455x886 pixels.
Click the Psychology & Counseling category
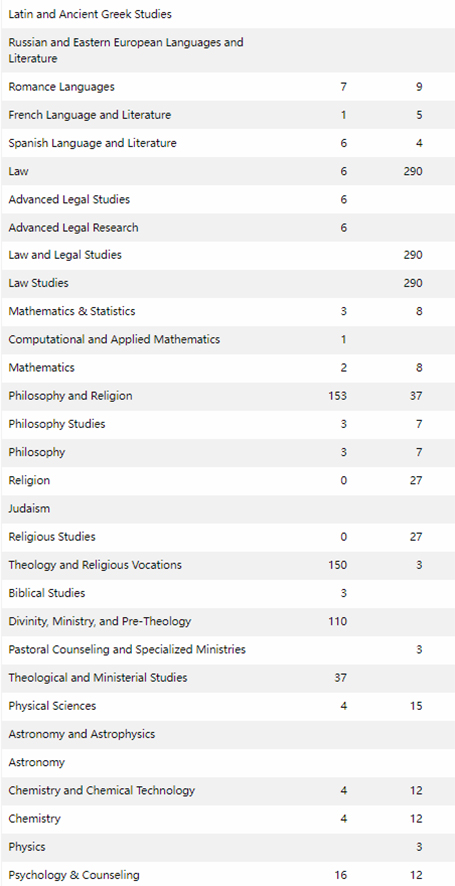click(x=74, y=875)
